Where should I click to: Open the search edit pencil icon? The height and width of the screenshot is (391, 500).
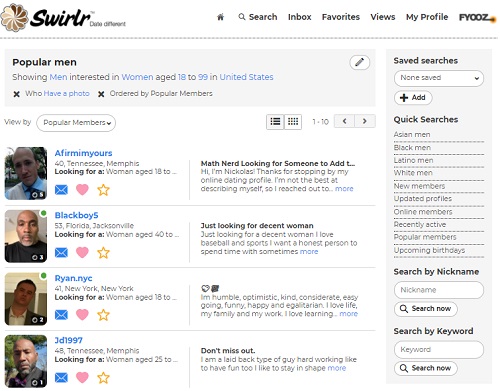click(x=359, y=62)
